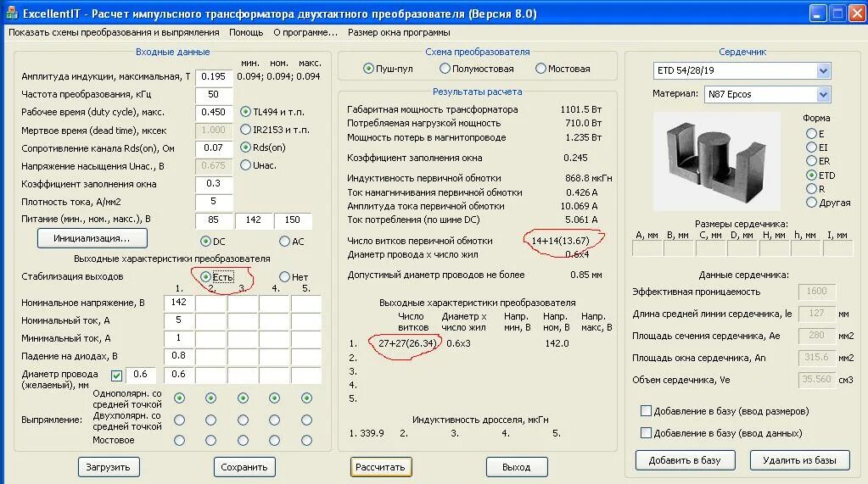868x484 pixels.
Task: Enable output stabilization 'Есть'
Action: [x=205, y=276]
